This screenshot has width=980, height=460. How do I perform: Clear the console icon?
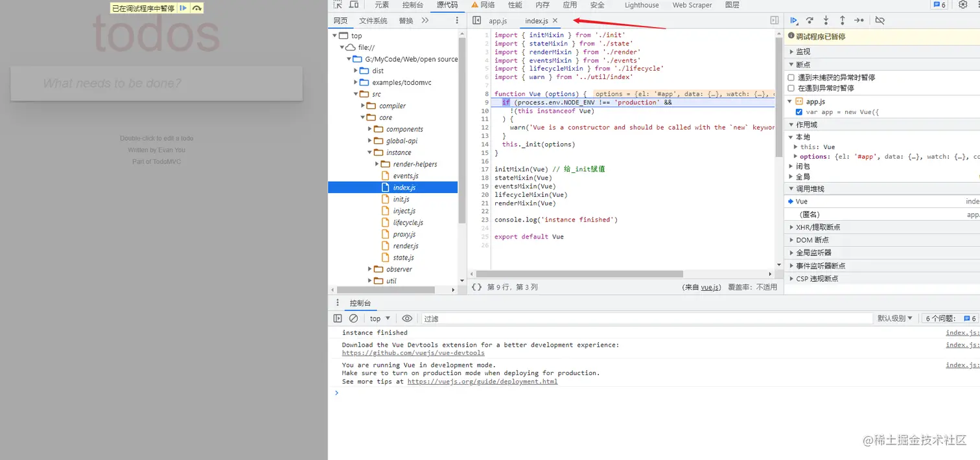tap(353, 318)
